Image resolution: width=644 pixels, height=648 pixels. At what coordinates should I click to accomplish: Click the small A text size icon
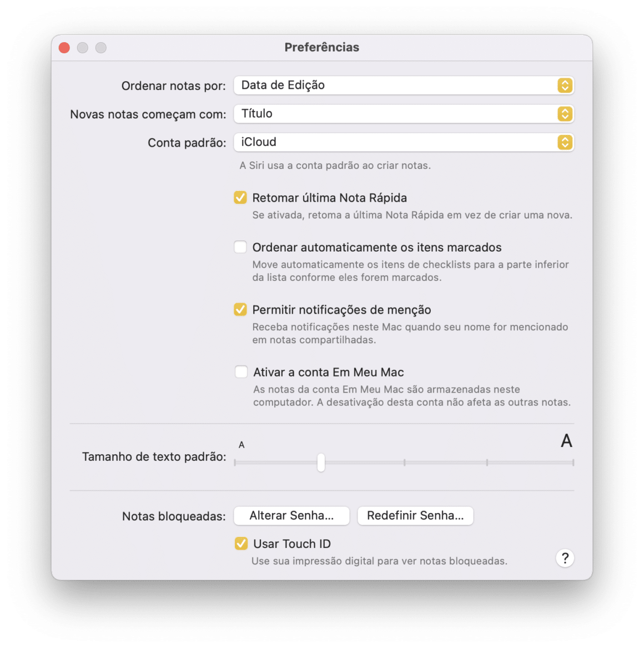[x=241, y=444]
